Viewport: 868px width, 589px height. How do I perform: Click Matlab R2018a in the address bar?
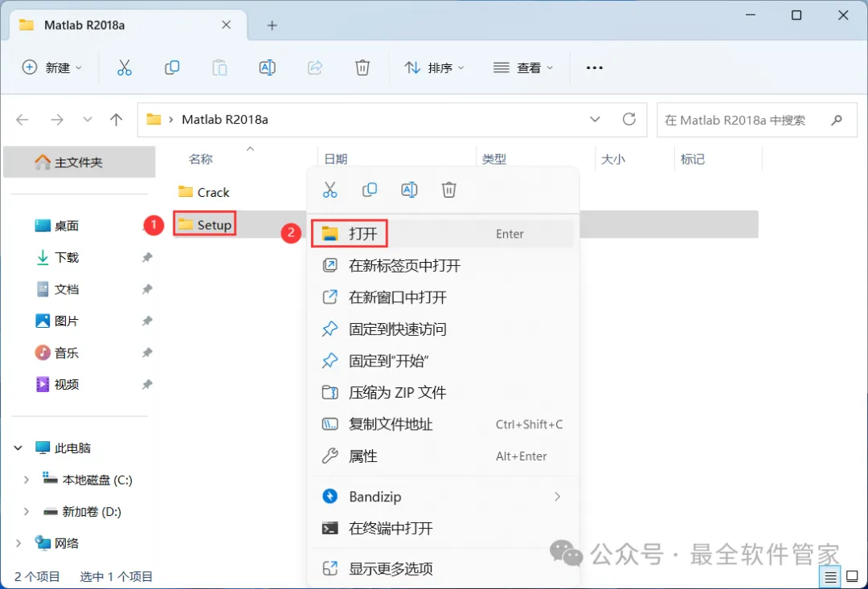225,120
